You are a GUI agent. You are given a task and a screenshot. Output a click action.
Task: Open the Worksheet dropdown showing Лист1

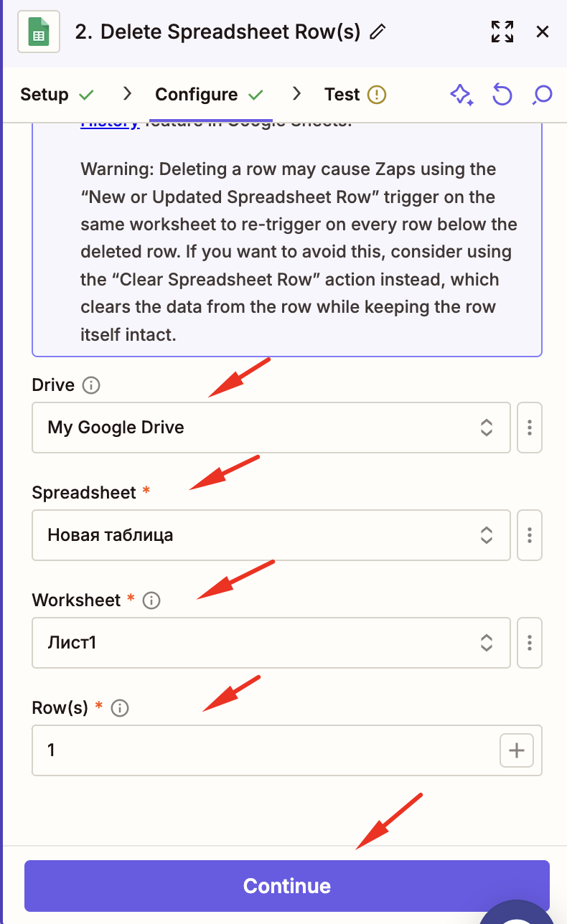(x=271, y=643)
